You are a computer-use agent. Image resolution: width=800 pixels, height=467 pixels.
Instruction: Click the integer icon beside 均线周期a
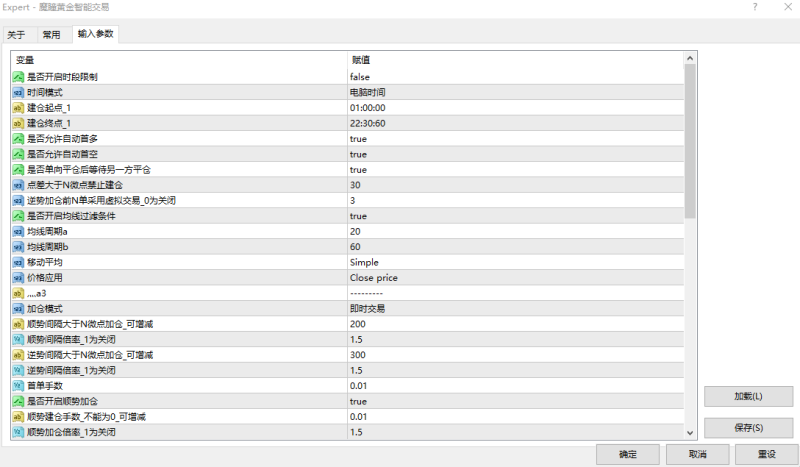click(x=18, y=231)
